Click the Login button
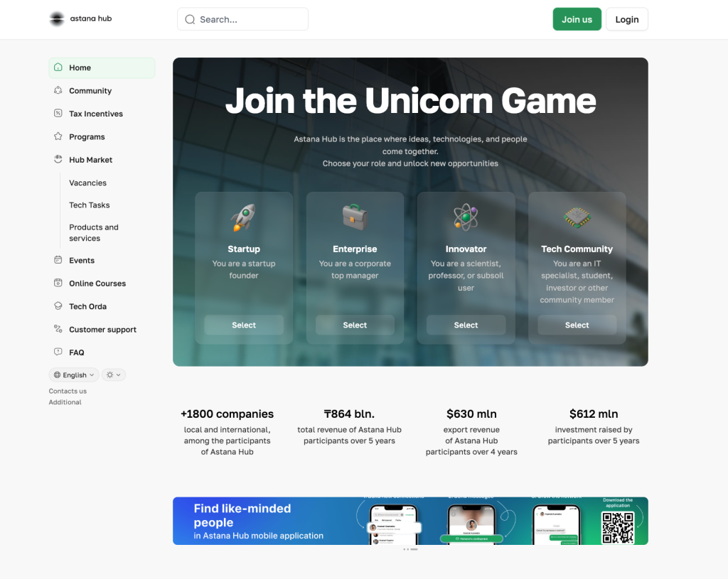The height and width of the screenshot is (579, 728). point(627,19)
